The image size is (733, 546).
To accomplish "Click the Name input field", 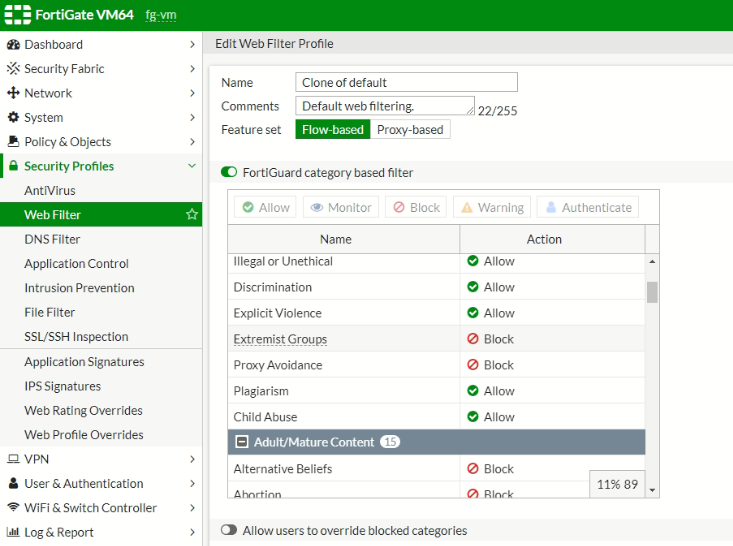I will pos(406,82).
